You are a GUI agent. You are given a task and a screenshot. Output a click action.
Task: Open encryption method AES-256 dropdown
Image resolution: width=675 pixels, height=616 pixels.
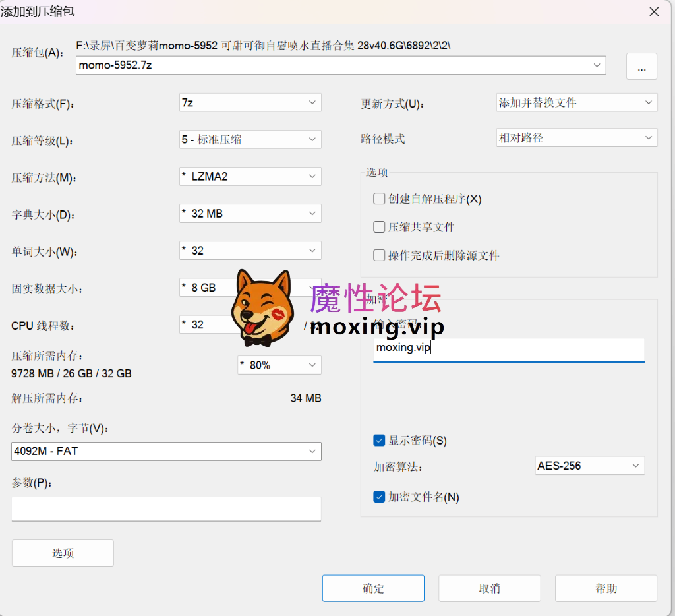click(590, 466)
